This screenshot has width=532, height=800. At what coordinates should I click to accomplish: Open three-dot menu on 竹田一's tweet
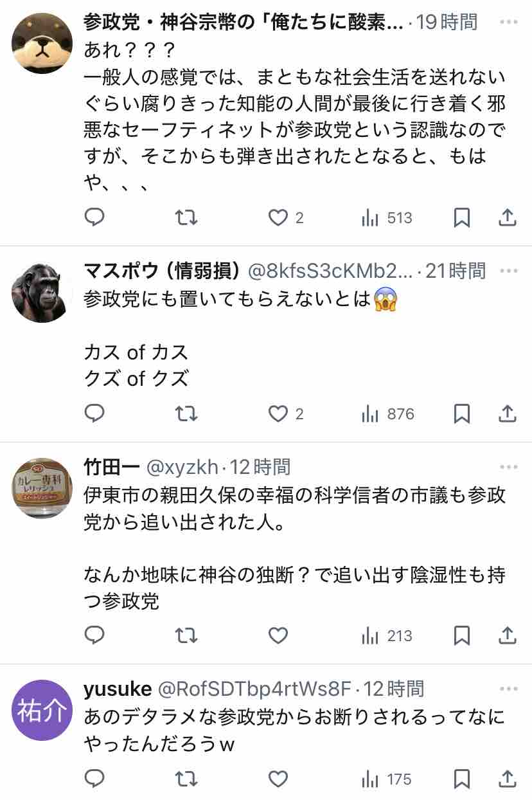click(x=508, y=467)
